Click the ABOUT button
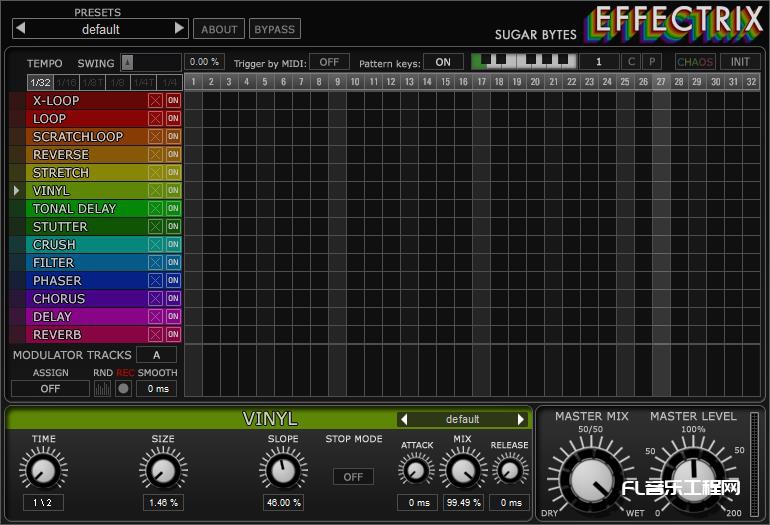Screen dimensions: 770x525 (x=219, y=29)
